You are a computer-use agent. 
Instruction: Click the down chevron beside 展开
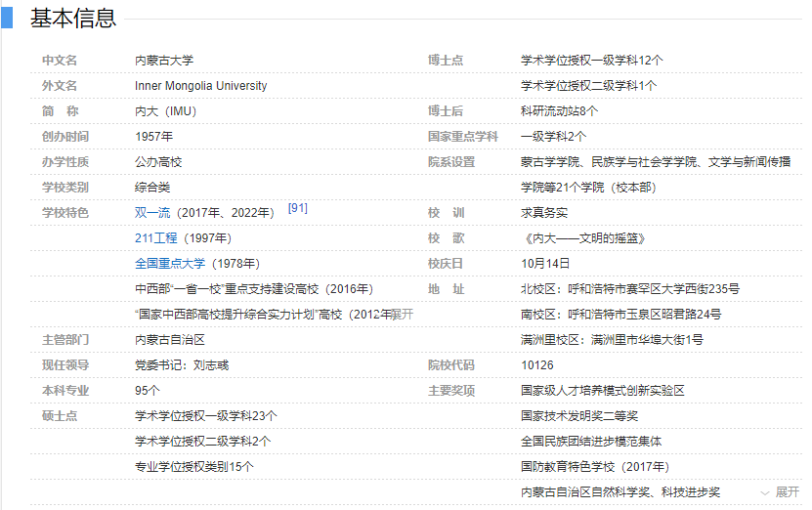(764, 492)
